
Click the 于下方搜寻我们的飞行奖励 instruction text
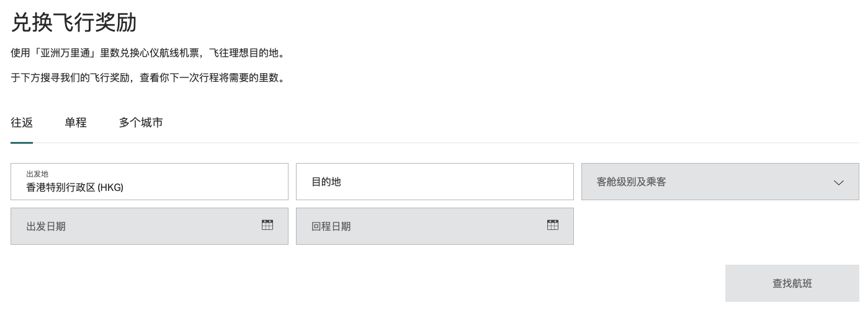click(149, 77)
